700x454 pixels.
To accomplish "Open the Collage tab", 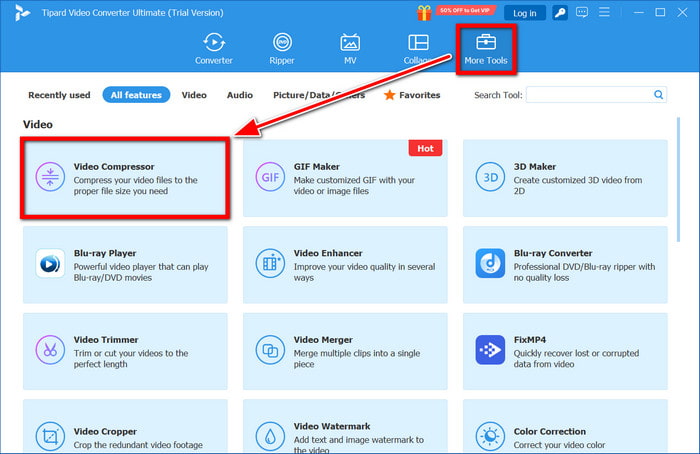I will click(418, 49).
